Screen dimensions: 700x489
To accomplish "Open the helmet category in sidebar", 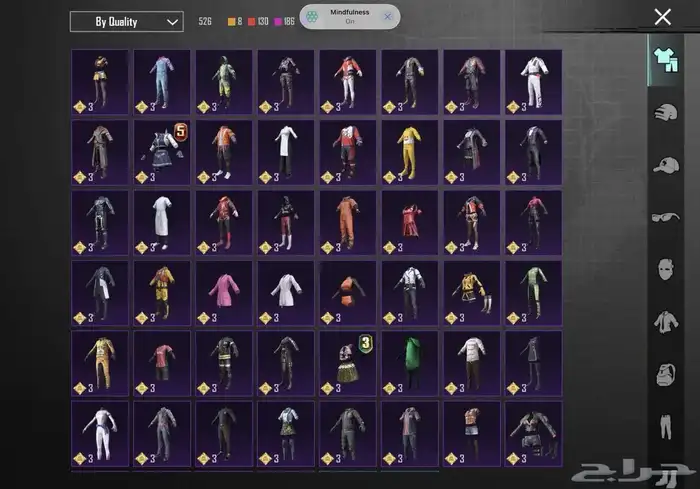I will [x=665, y=112].
